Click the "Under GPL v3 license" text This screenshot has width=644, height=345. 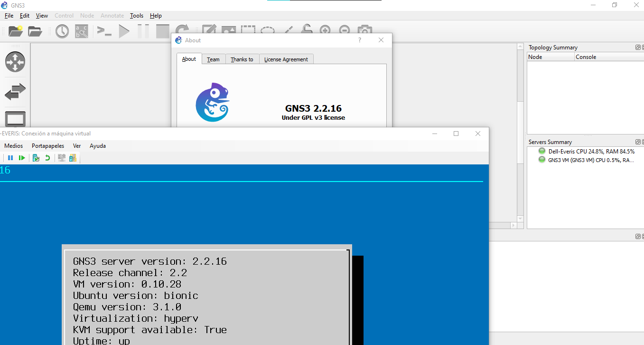(313, 117)
